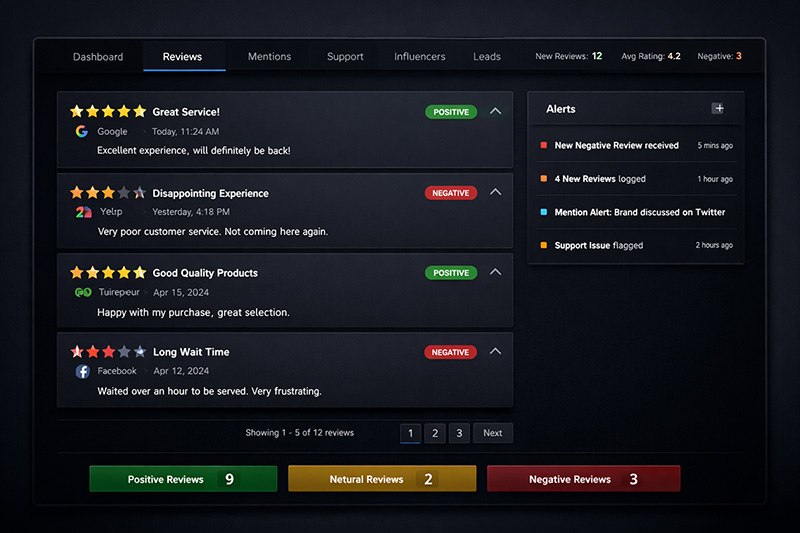Click the plus icon in Alerts panel
This screenshot has width=800, height=533.
pyautogui.click(x=718, y=108)
